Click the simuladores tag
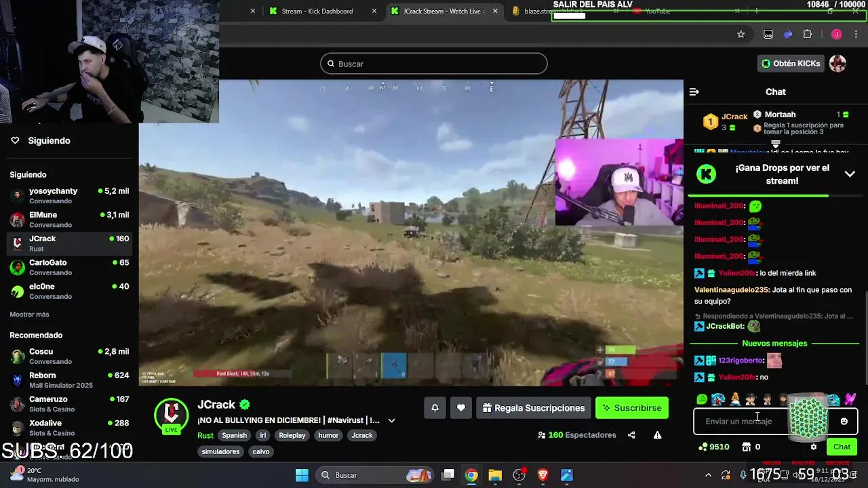868x488 pixels. point(220,451)
